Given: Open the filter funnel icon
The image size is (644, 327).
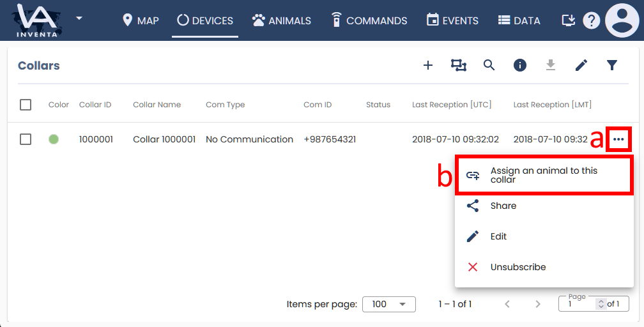Looking at the screenshot, I should [612, 65].
